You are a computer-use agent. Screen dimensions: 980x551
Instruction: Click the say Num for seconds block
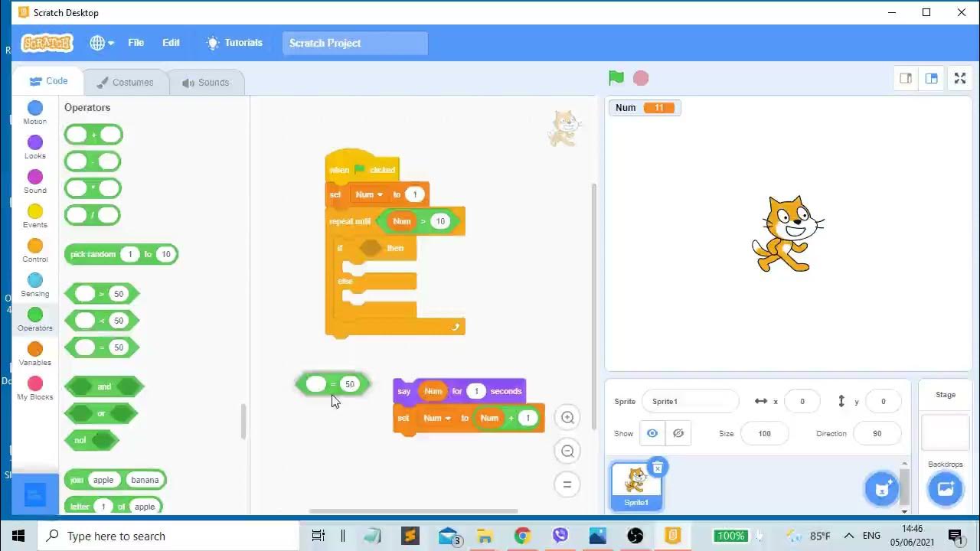pos(459,391)
